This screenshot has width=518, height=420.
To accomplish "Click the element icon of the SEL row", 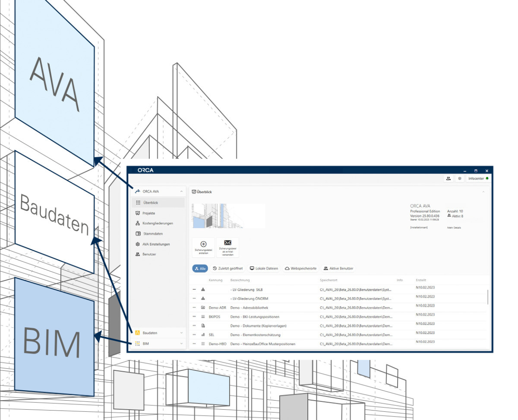I will [203, 335].
